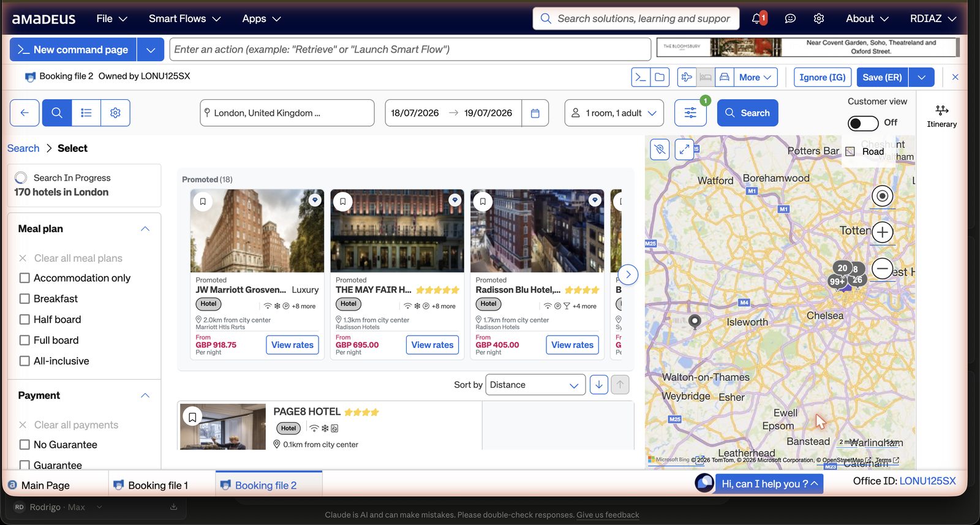
Task: Click the Search breadcrumb link
Action: pyautogui.click(x=23, y=148)
